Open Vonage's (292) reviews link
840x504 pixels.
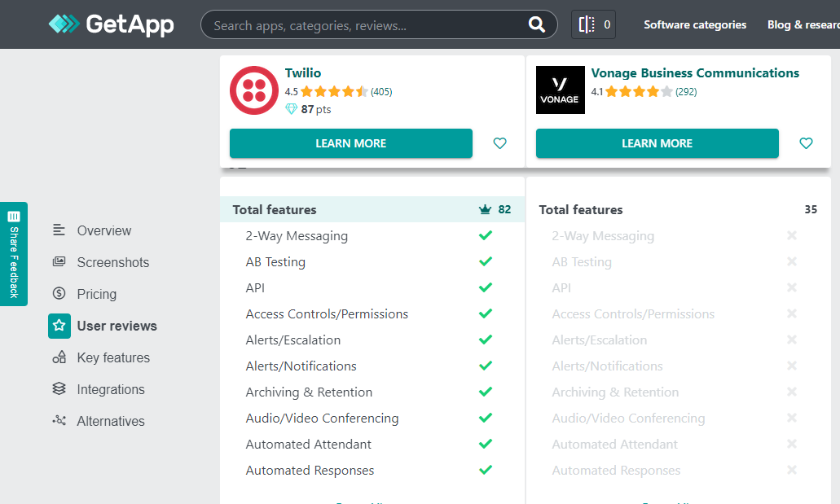point(686,91)
